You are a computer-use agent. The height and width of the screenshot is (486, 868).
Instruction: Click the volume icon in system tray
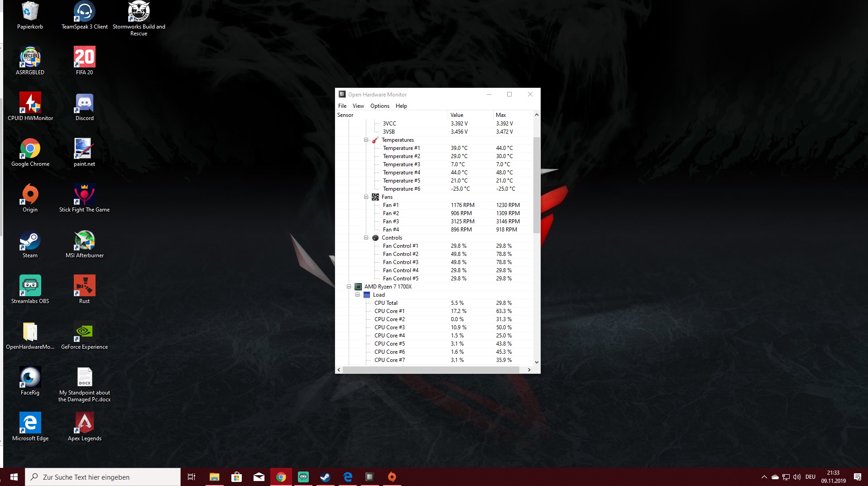tap(797, 477)
